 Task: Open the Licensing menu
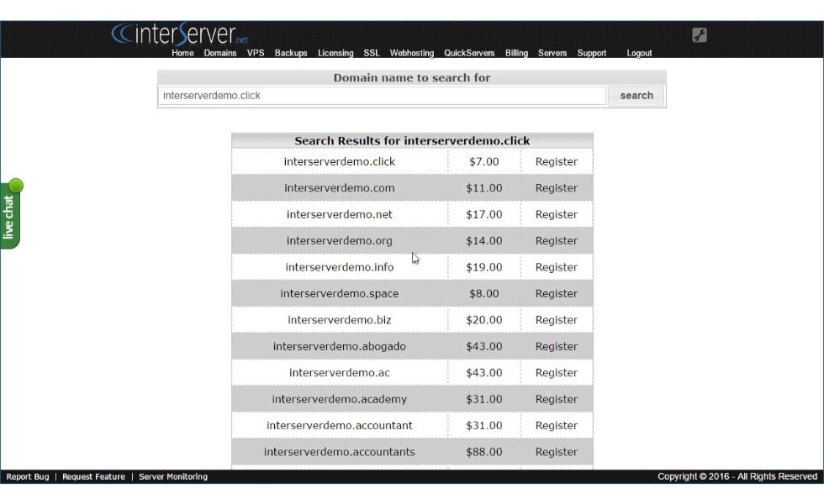(x=335, y=53)
